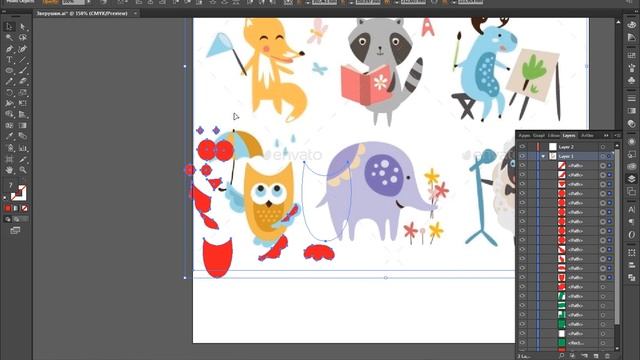640x360 pixels.
Task: Click the orange fox illustration on the canvas
Action: [x=273, y=69]
